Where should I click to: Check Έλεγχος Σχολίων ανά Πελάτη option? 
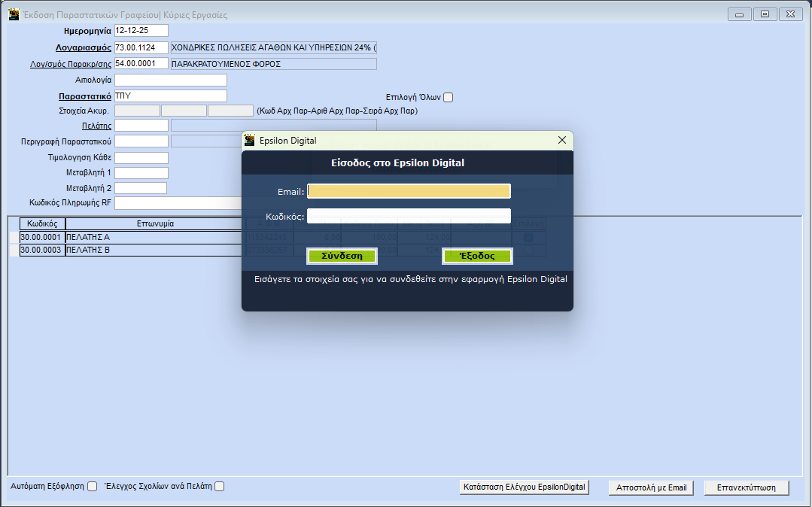[220, 486]
